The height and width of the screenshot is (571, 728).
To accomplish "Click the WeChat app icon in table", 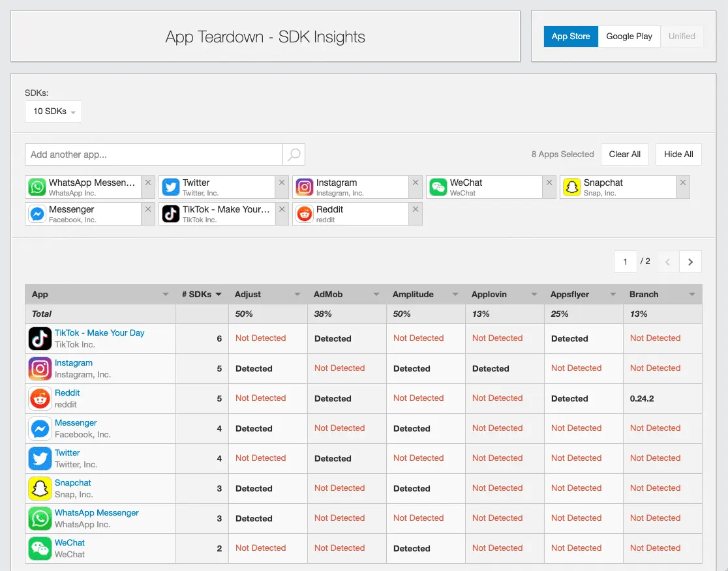I will pos(40,548).
